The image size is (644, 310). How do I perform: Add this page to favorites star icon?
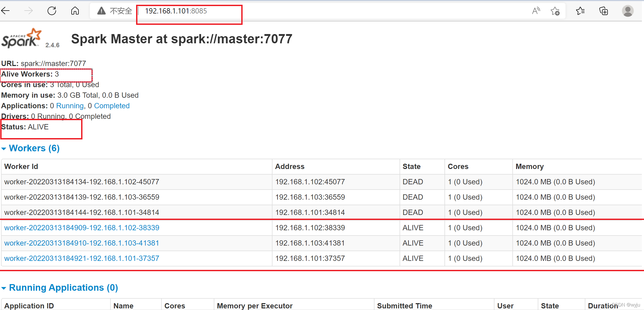(555, 11)
